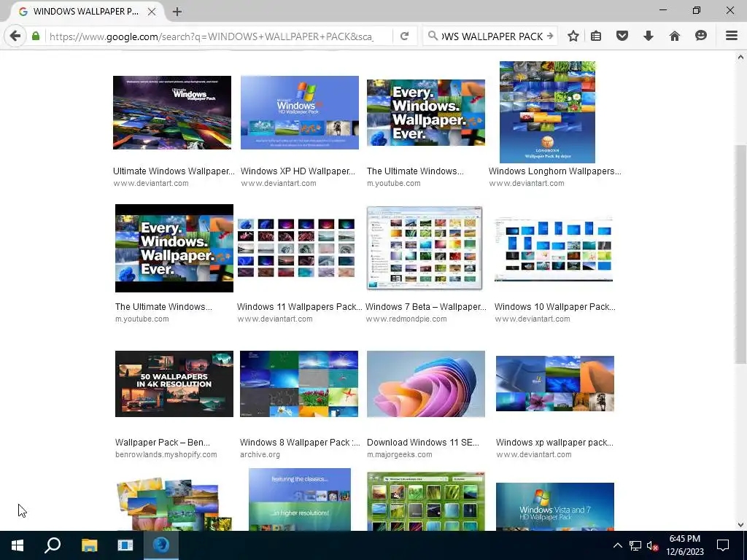Click the magnifier icon in the search box
Screen dimensions: 747x560
pyautogui.click(x=433, y=36)
